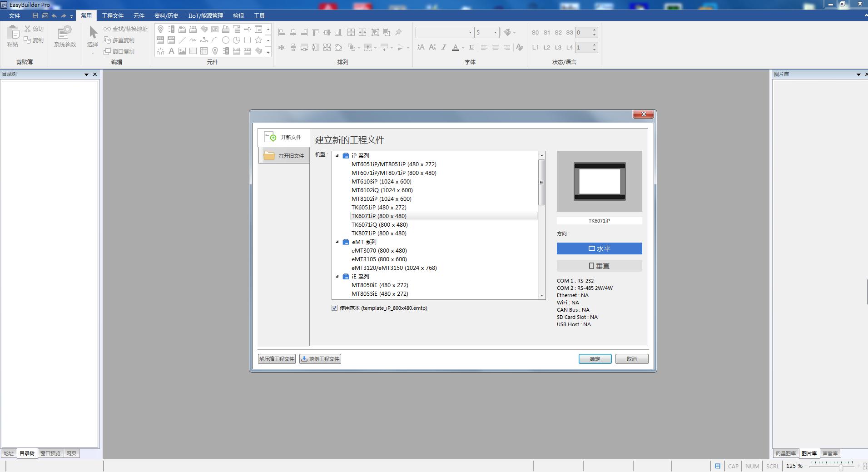Click the 范例工程文件 button
Screen dimensions: 868x472
[x=320, y=359]
